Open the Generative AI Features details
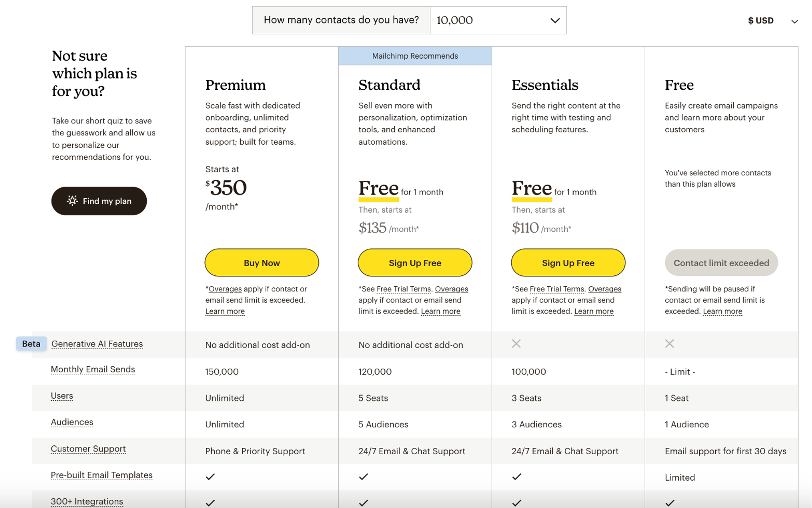812x508 pixels. (97, 343)
